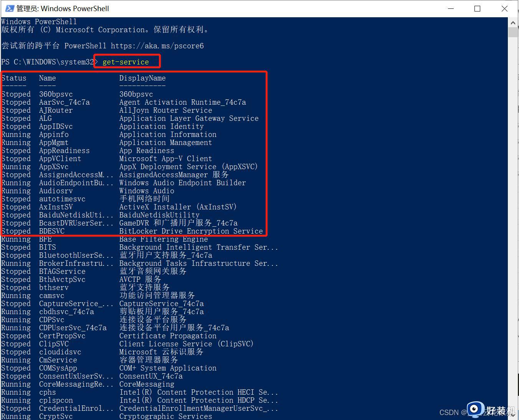
Task: Select the AppIDSvc service name
Action: tap(56, 127)
